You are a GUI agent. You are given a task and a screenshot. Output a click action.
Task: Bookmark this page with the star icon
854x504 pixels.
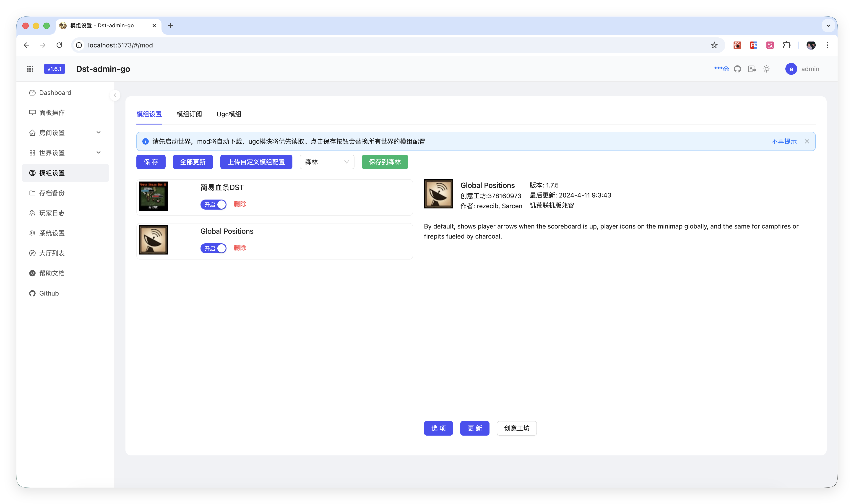714,45
